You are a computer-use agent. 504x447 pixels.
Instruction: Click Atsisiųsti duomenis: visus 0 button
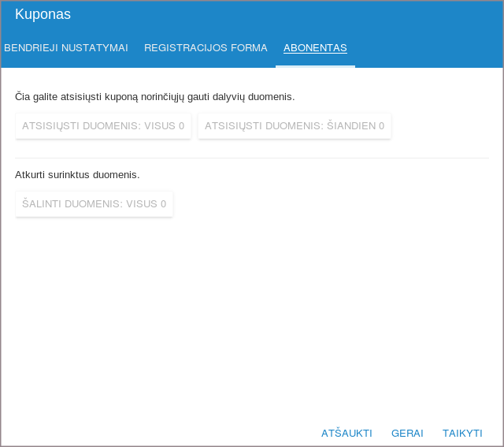pos(103,125)
